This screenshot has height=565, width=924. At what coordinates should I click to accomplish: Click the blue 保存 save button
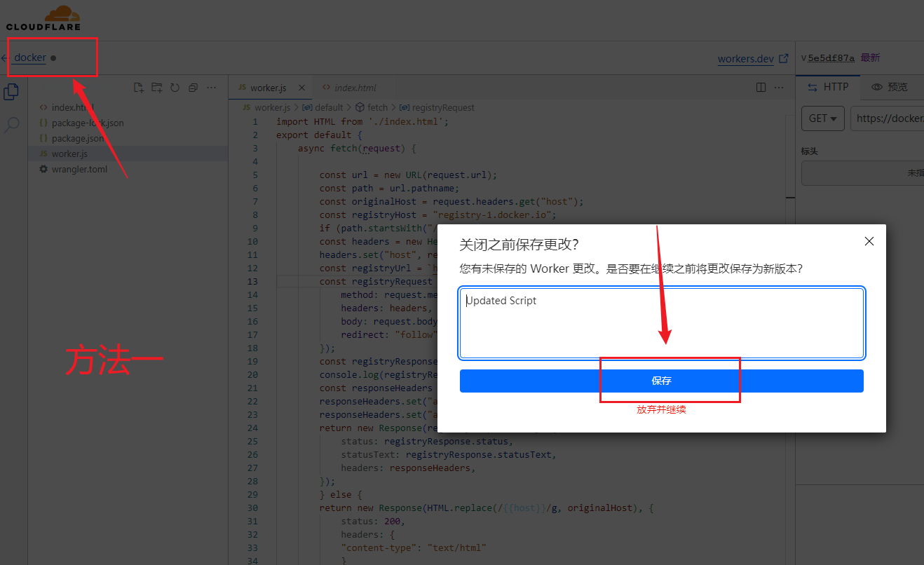coord(661,381)
